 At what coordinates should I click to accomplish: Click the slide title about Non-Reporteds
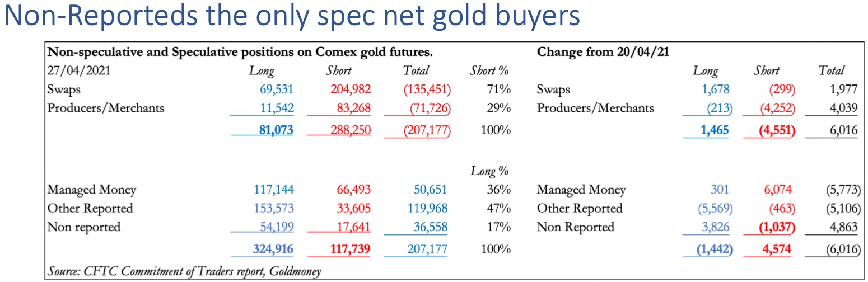[291, 16]
